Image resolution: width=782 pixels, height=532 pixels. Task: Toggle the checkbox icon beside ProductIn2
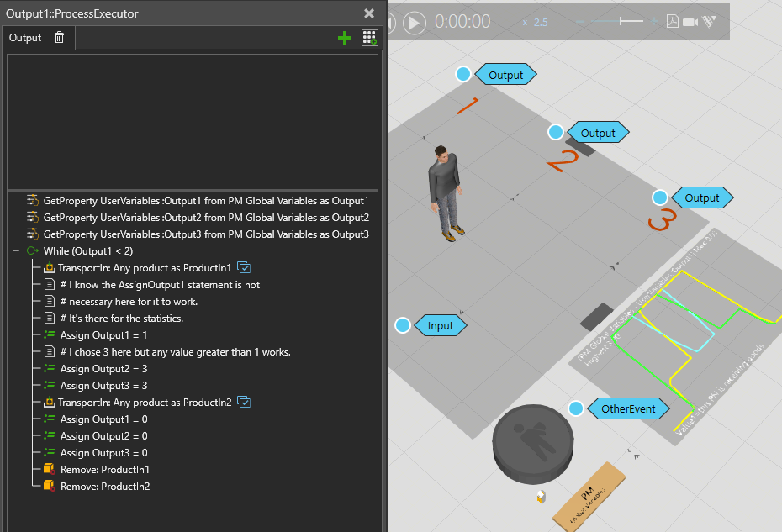point(245,403)
